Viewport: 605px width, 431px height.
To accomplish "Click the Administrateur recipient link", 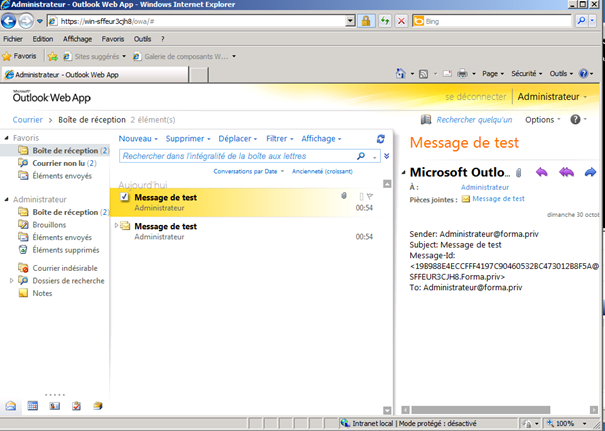I will 485,187.
